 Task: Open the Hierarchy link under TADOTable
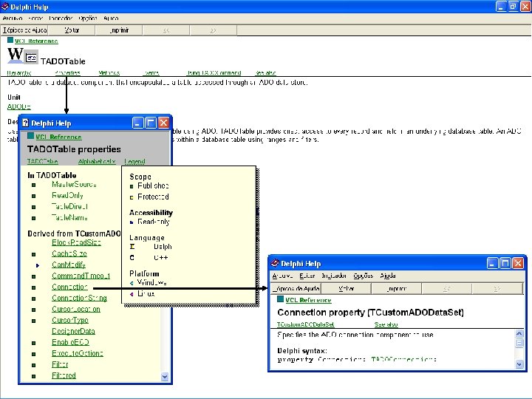coord(19,72)
